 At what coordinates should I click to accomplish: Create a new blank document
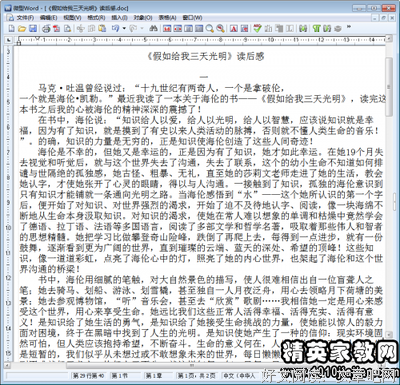point(12,29)
